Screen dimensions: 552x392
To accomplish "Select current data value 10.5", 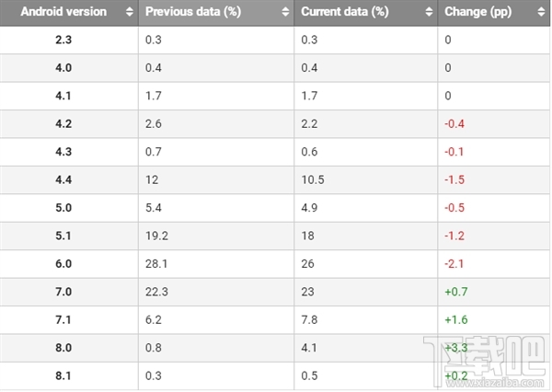I will [315, 181].
